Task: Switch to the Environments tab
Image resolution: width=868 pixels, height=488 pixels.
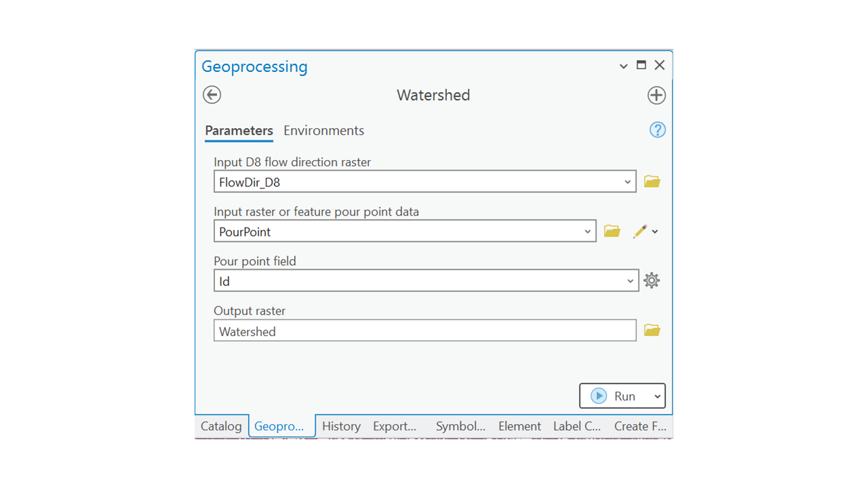Action: pyautogui.click(x=323, y=131)
